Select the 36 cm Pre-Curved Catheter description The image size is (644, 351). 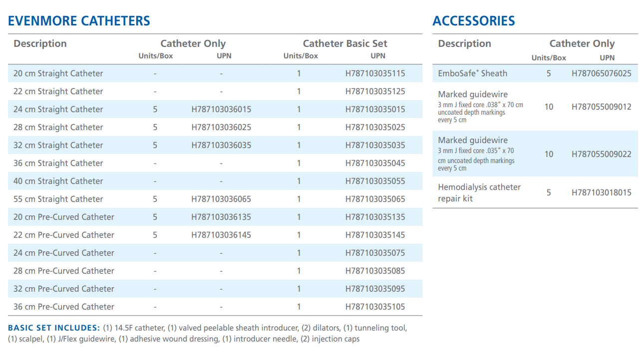pyautogui.click(x=63, y=307)
